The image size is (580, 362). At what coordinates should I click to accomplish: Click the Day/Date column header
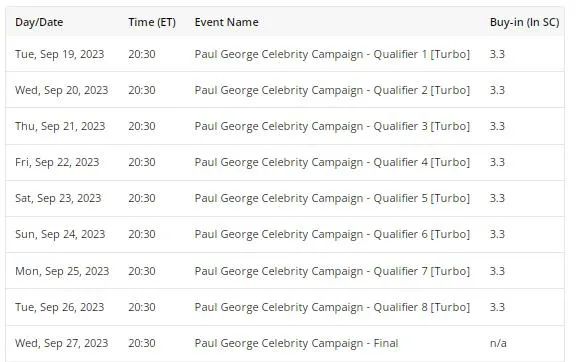pos(39,22)
